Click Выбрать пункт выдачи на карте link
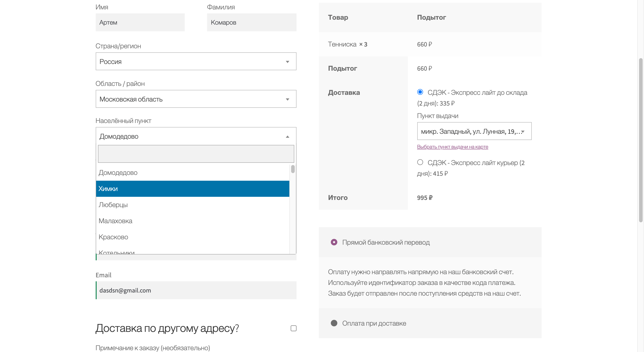Image resolution: width=644 pixels, height=352 pixels. tap(452, 147)
